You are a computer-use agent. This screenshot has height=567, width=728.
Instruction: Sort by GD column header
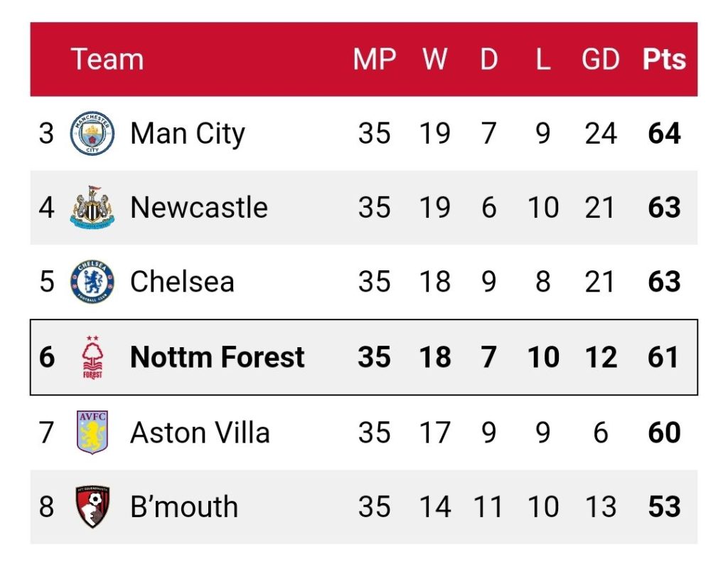coord(601,60)
